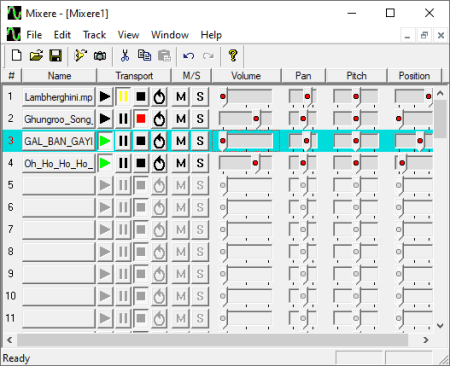Select the GAL_BAN_GAYI track name button
Image resolution: width=450 pixels, height=366 pixels.
[x=59, y=141]
